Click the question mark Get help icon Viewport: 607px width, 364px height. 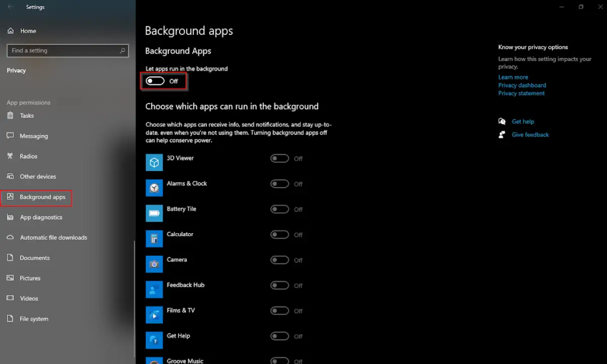(x=502, y=121)
